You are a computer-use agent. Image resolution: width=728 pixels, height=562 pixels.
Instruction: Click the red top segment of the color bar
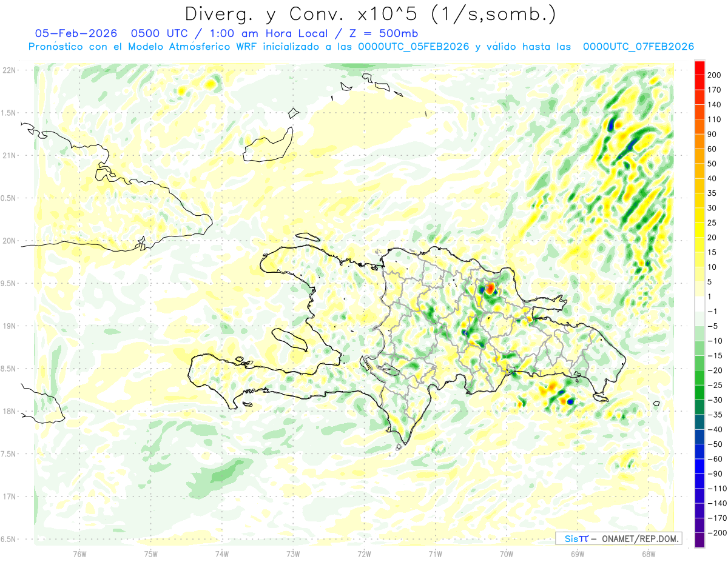click(x=699, y=68)
